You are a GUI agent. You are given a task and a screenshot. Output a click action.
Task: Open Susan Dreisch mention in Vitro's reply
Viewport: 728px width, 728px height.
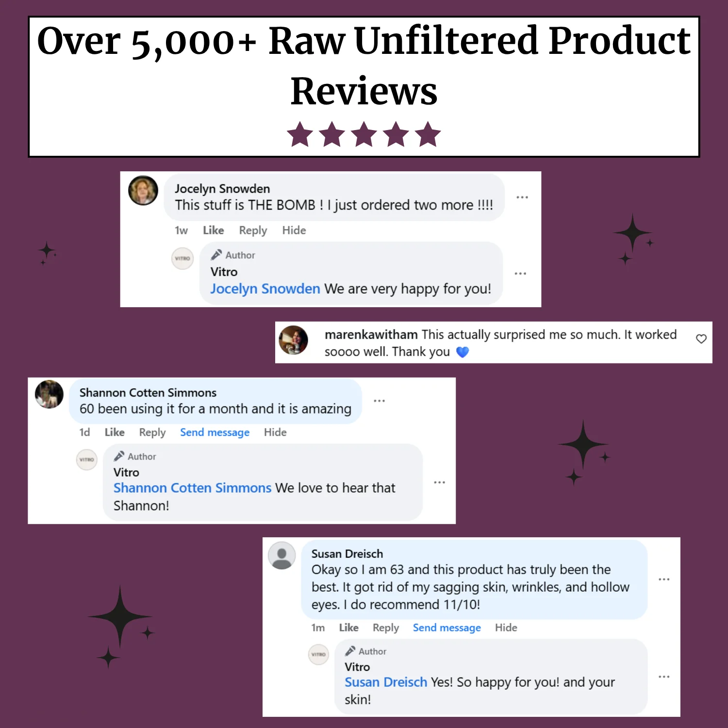pyautogui.click(x=385, y=682)
